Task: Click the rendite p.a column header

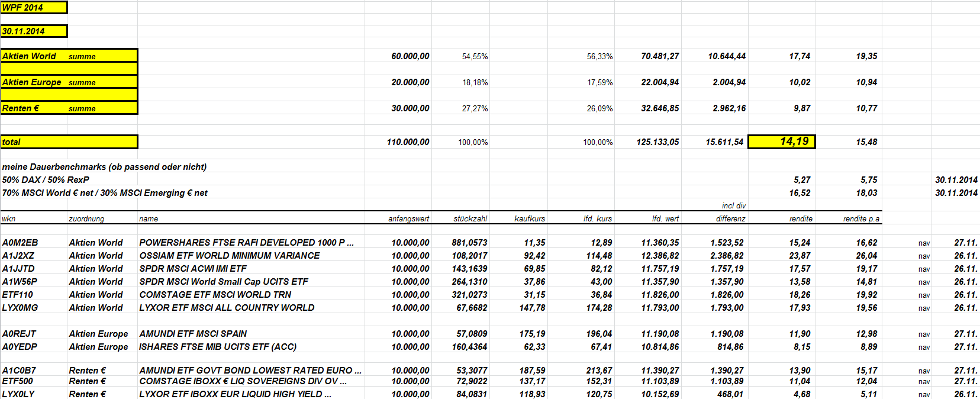Action: 861,218
